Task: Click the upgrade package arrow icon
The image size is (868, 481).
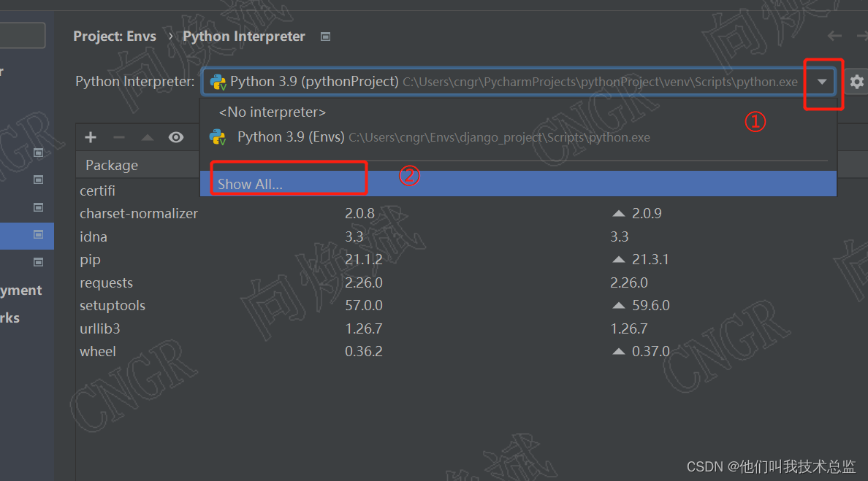Action: click(148, 137)
